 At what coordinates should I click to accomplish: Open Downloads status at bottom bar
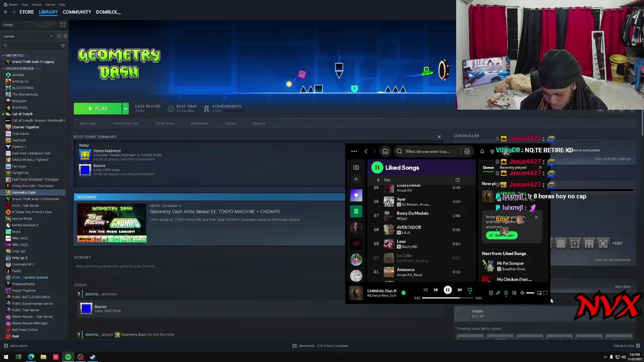(x=320, y=346)
